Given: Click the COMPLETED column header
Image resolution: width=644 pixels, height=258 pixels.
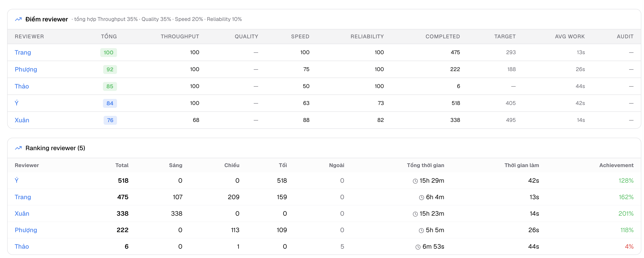Looking at the screenshot, I should (x=443, y=37).
